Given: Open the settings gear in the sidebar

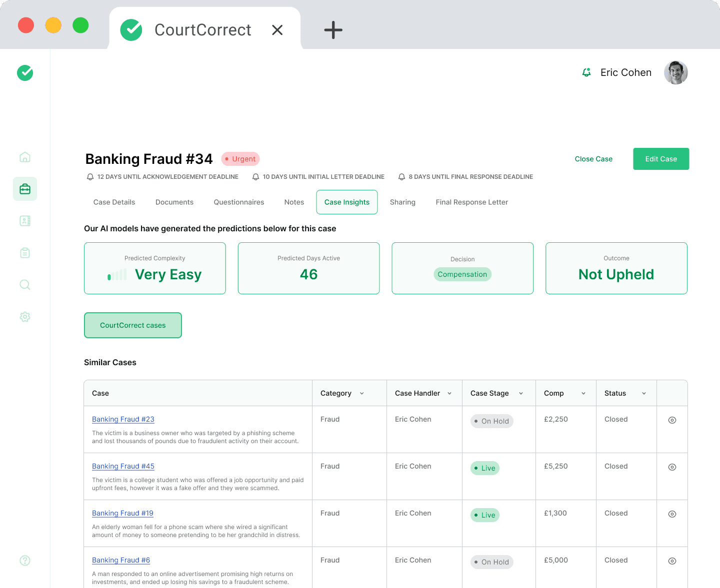Looking at the screenshot, I should (x=25, y=317).
